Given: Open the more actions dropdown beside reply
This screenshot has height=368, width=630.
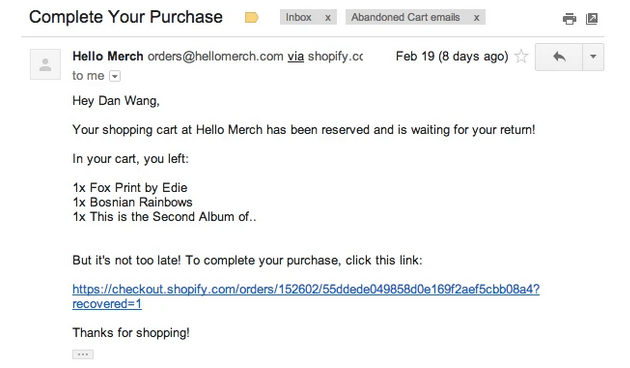Looking at the screenshot, I should 593,57.
